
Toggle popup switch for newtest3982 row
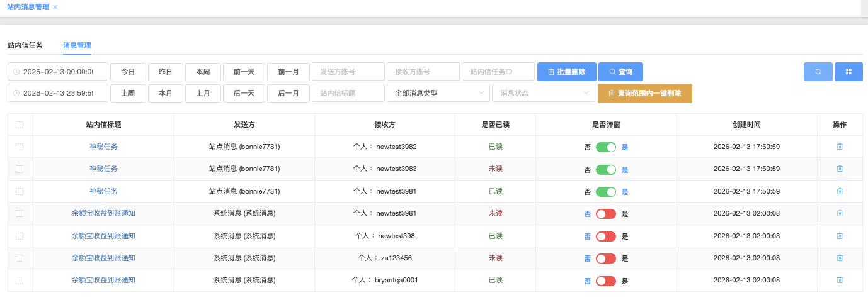(606, 147)
